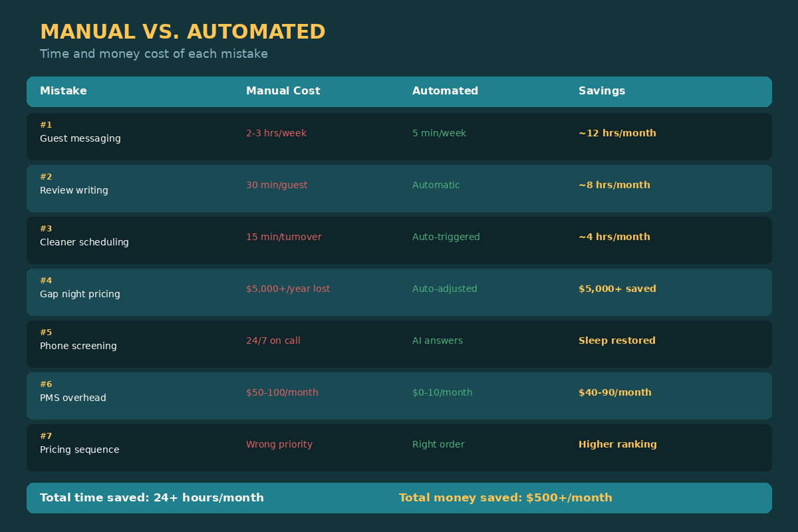Select the '#5' row number label
Viewport: 798px width, 532px height.
(x=46, y=332)
